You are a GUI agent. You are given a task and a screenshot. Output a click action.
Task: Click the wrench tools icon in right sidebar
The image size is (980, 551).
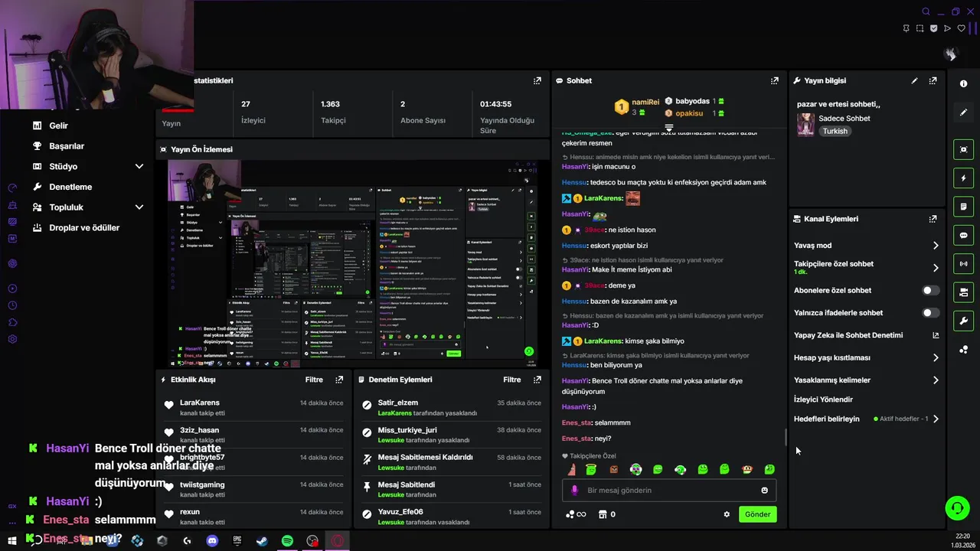[964, 321]
